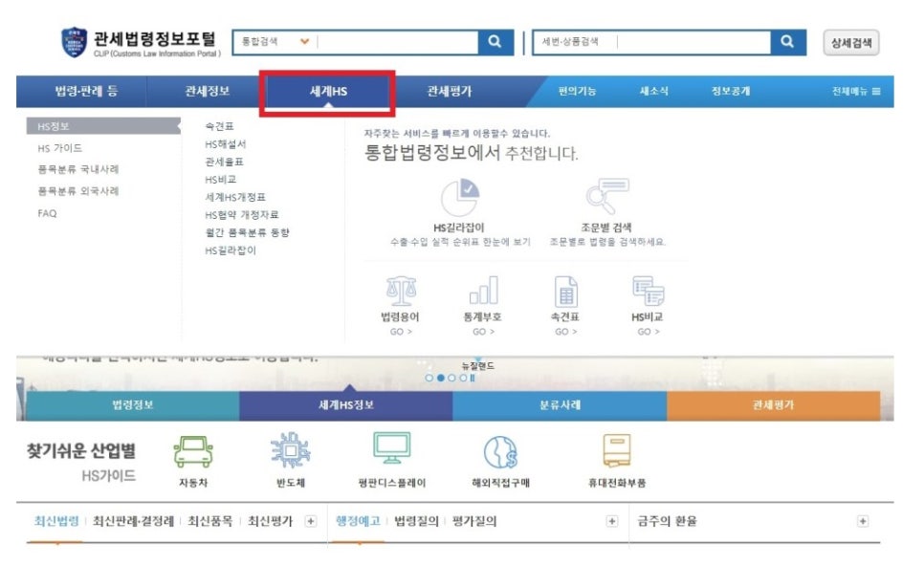Open the 속견표 link in the submenu list

pyautogui.click(x=219, y=126)
